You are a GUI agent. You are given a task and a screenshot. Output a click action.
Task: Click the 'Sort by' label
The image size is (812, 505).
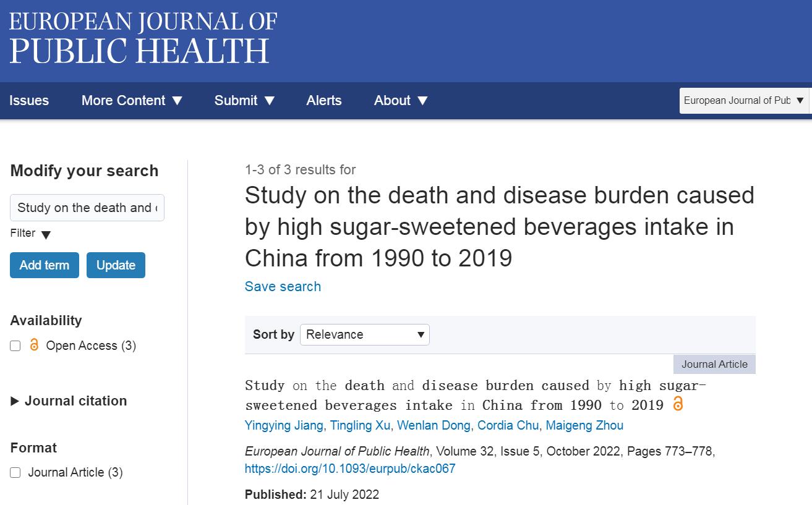click(273, 334)
